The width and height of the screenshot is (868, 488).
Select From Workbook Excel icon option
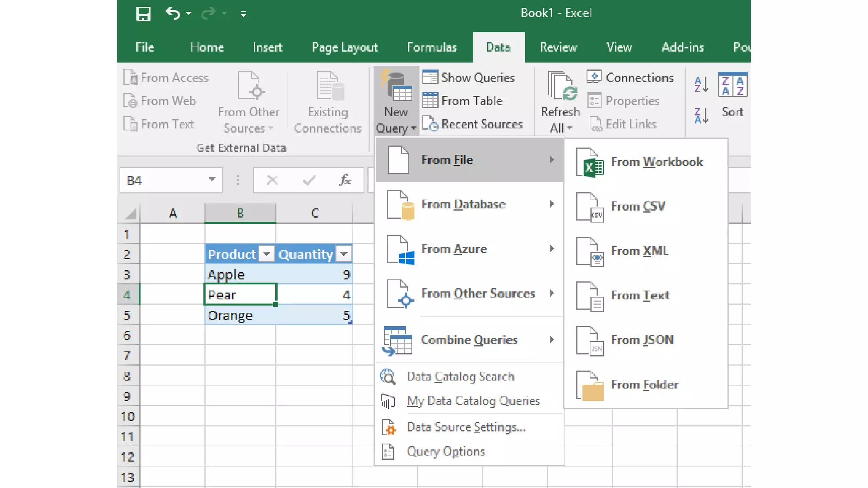coord(645,162)
